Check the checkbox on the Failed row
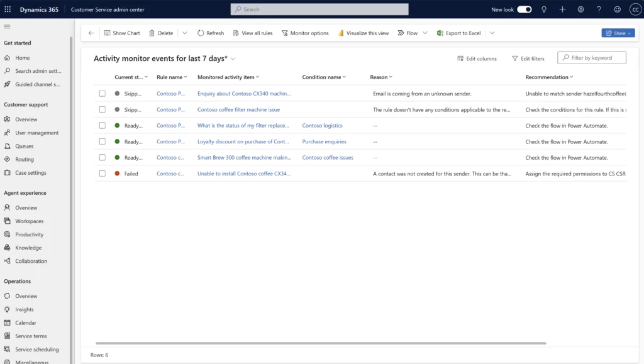644x364 pixels. pos(103,174)
